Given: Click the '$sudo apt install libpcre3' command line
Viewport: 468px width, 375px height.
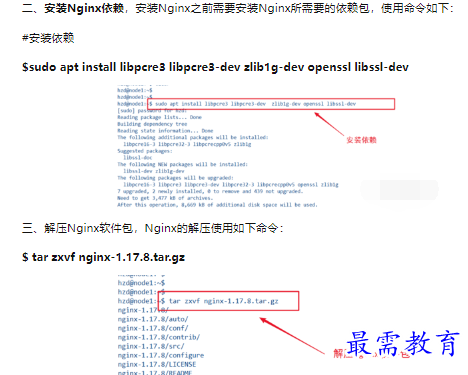Looking at the screenshot, I should click(x=215, y=67).
